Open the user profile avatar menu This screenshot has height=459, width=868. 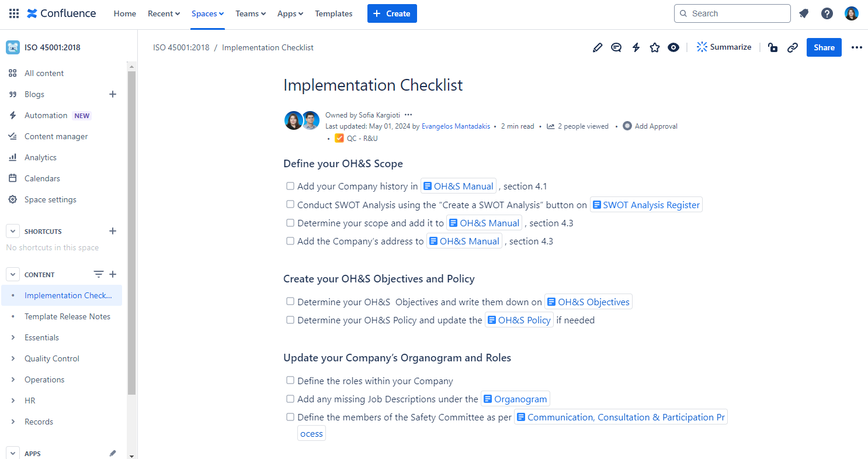[x=852, y=13]
